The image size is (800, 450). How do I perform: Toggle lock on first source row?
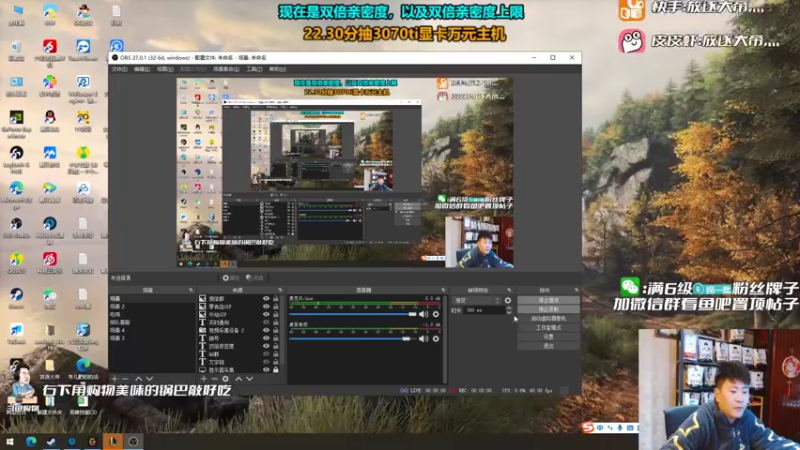tap(276, 298)
